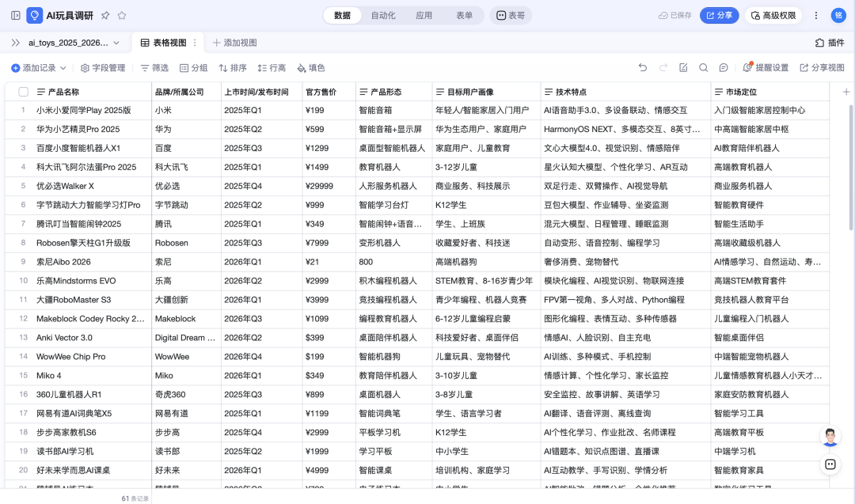
Task: Toggle the left sidebar panel icon
Action: 16,15
